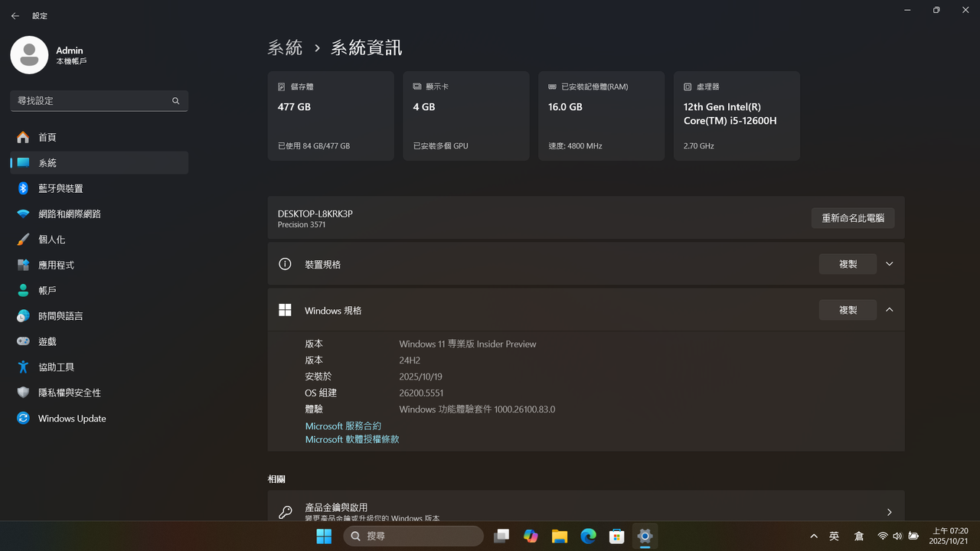The image size is (980, 551).
Task: Click the Windows Update sync icon
Action: point(23,419)
